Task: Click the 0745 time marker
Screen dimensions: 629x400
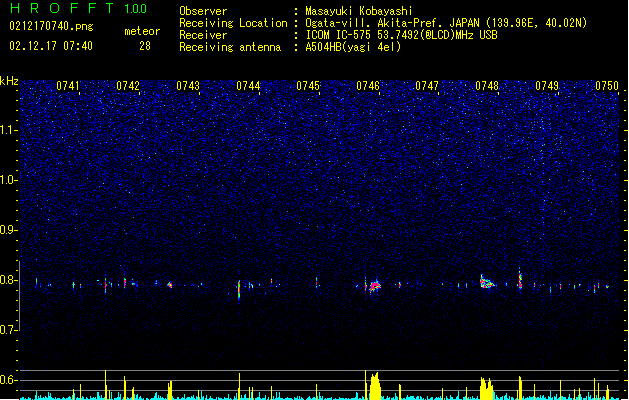Action: pyautogui.click(x=308, y=86)
